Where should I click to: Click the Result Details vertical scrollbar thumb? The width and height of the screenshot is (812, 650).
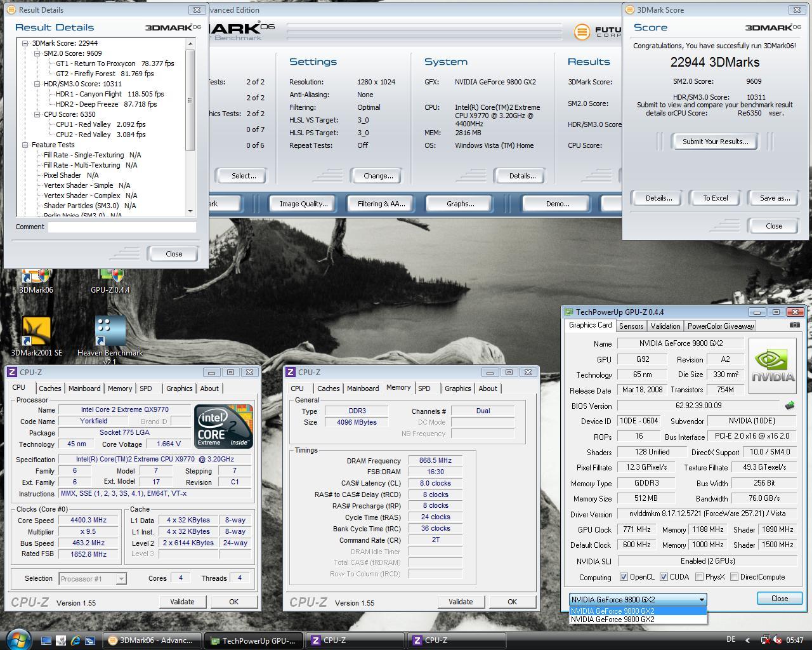pos(190,100)
